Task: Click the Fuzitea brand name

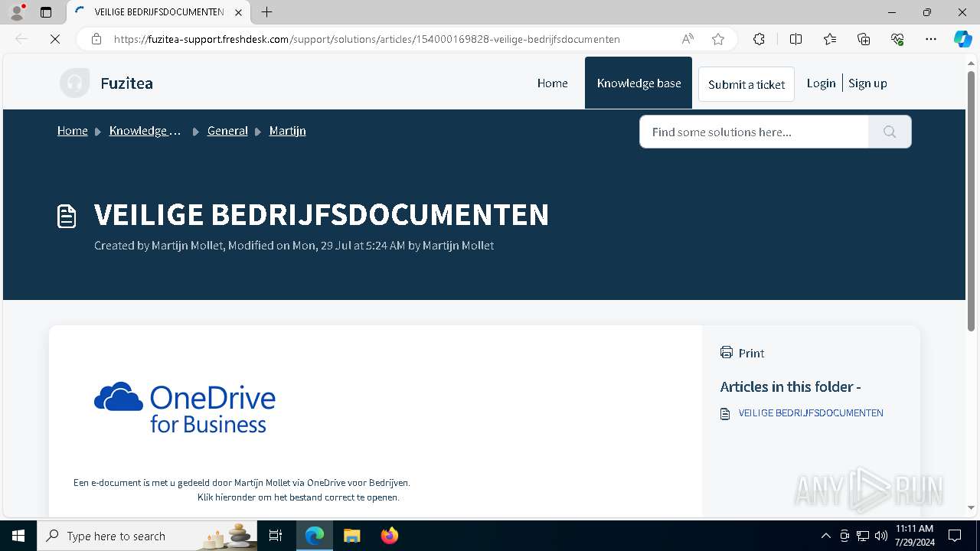Action: pyautogui.click(x=126, y=83)
